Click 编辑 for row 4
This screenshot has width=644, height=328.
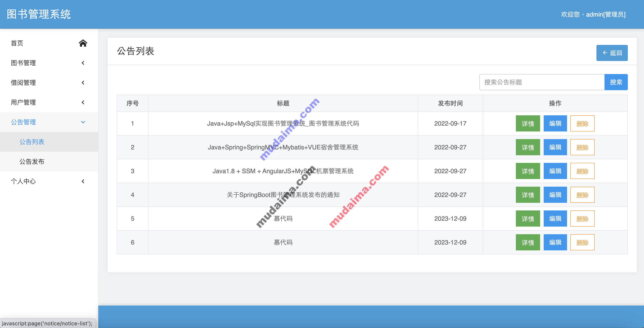(x=555, y=195)
